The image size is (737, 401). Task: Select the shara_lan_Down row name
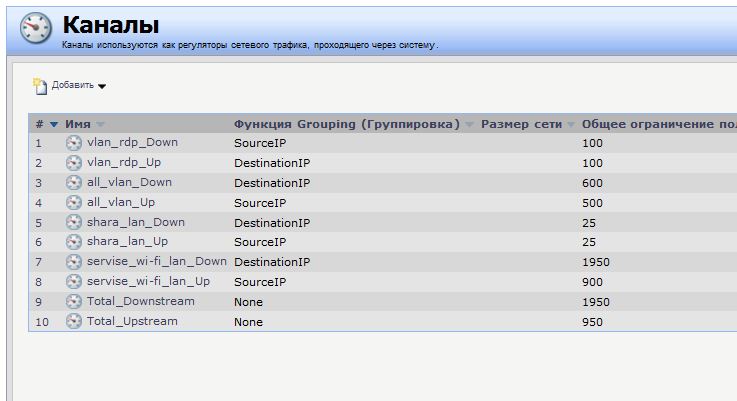pyautogui.click(x=136, y=222)
